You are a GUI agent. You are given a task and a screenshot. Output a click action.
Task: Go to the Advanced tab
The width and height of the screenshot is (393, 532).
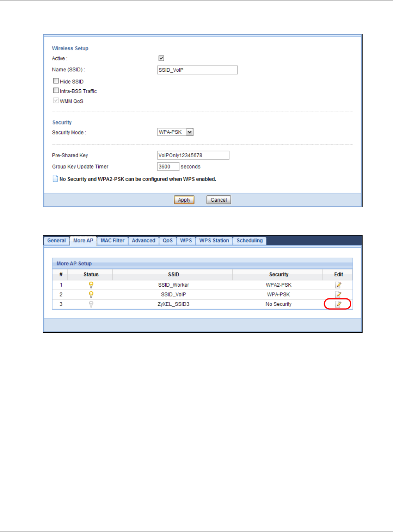tap(143, 241)
